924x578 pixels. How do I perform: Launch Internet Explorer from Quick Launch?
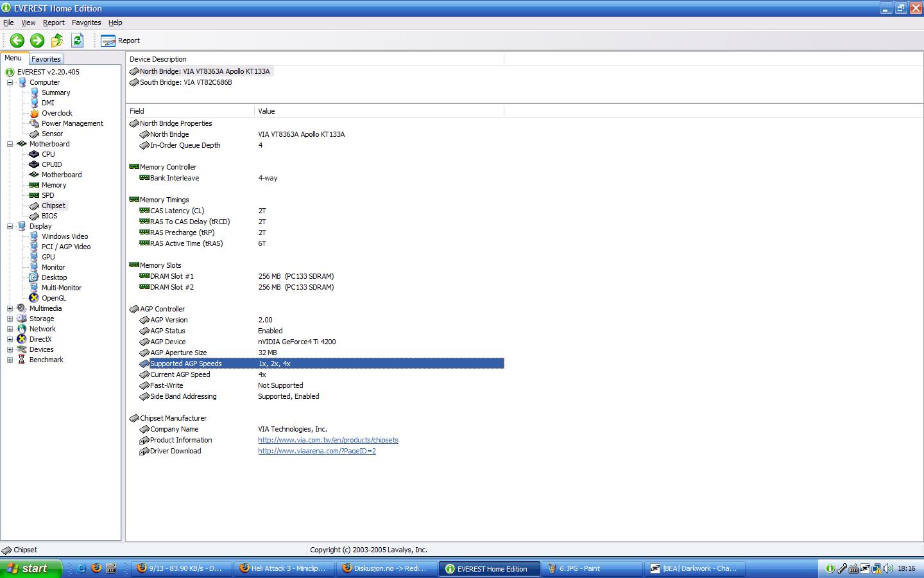81,568
